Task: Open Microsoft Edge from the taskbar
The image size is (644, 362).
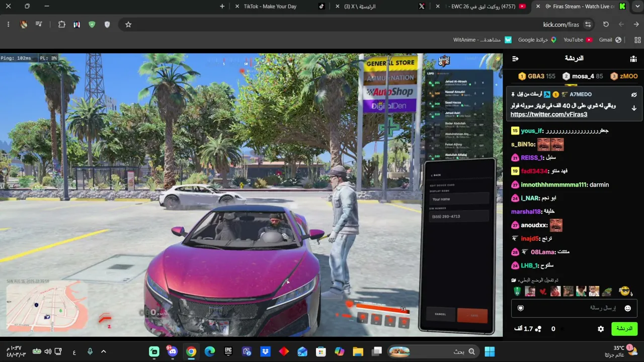Action: [x=210, y=351]
